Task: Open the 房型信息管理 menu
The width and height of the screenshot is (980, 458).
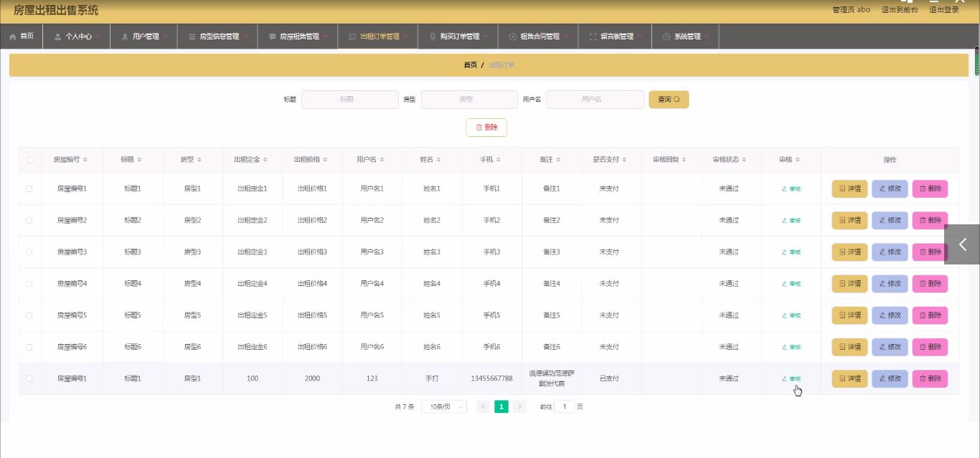Action: pyautogui.click(x=217, y=37)
